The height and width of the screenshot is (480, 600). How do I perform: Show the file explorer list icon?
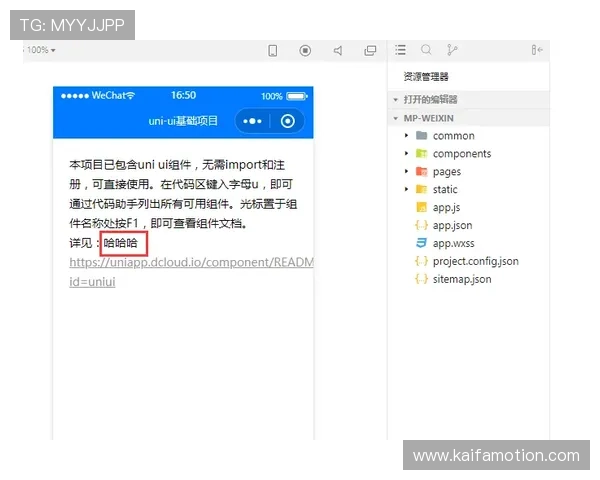401,50
